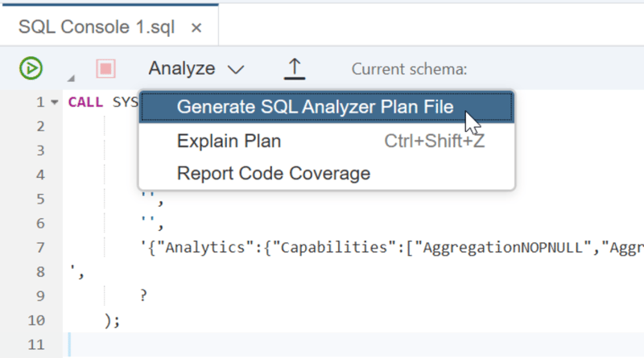Click the Current schema label
Screen dimensions: 644x358
(409, 69)
